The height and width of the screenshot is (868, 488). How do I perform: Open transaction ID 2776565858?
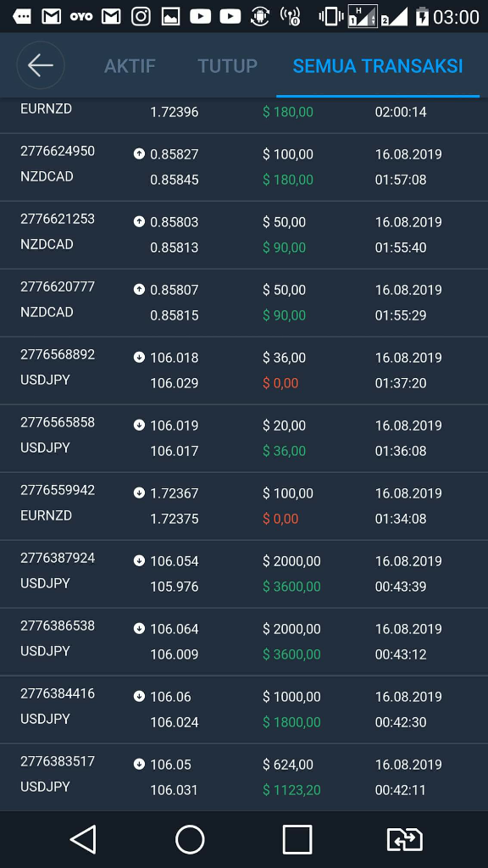coord(58,422)
